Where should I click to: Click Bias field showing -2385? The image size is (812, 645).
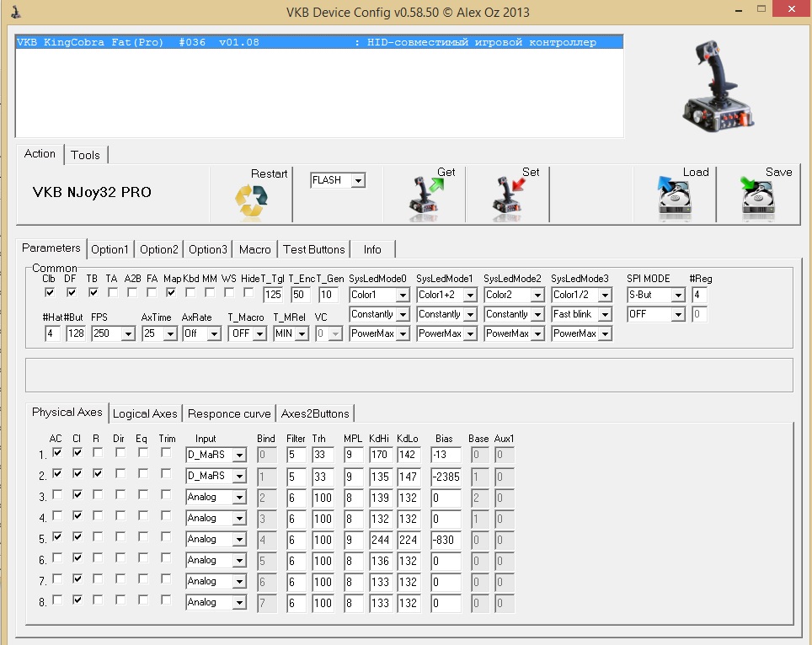[x=446, y=477]
